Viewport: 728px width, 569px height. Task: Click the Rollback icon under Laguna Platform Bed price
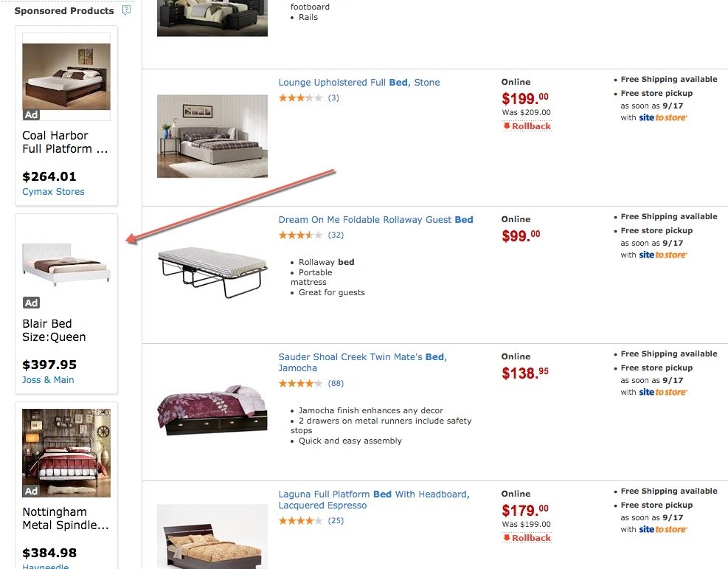pyautogui.click(x=526, y=537)
